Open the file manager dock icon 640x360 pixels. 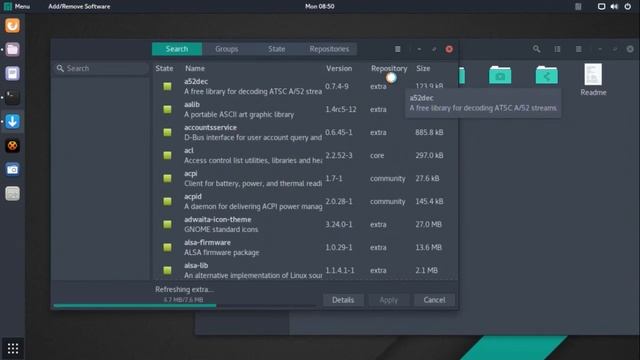click(x=12, y=49)
